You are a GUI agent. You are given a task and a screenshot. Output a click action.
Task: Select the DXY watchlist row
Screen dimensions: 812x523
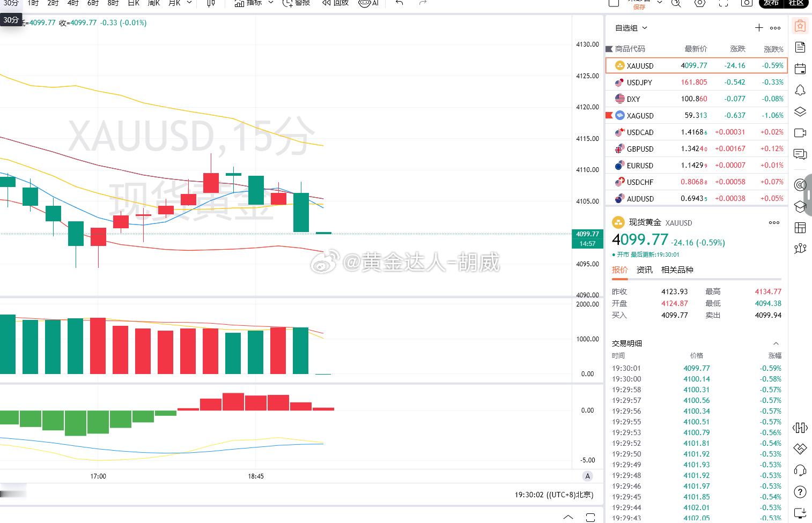[696, 99]
